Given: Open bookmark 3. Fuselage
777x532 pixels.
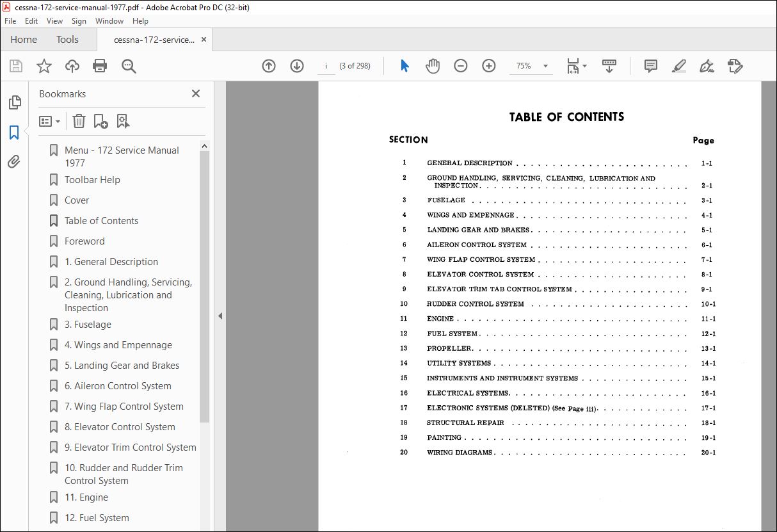Looking at the screenshot, I should [88, 325].
